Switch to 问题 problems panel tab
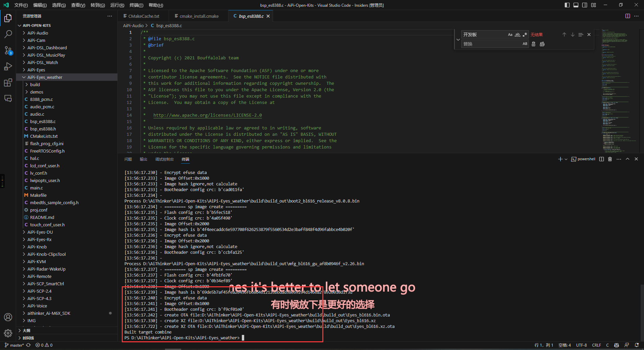The height and width of the screenshot is (350, 644). coord(128,159)
